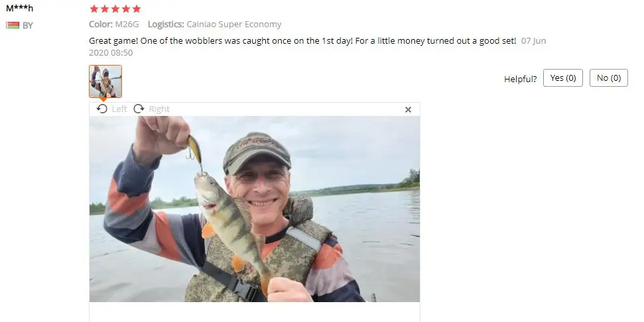Click the Color: M26G label

[x=114, y=25]
